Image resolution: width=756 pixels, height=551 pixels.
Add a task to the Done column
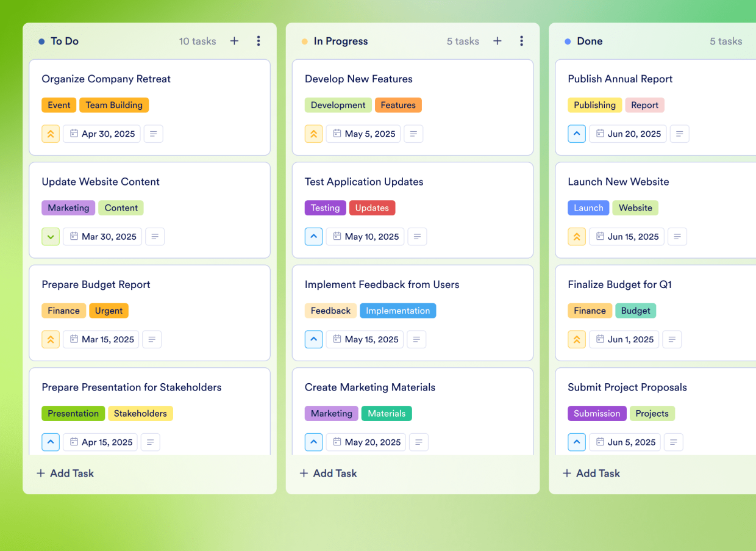coord(591,473)
